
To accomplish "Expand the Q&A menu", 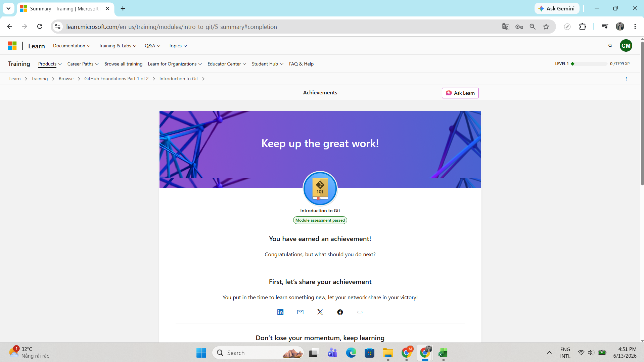I will pyautogui.click(x=152, y=46).
